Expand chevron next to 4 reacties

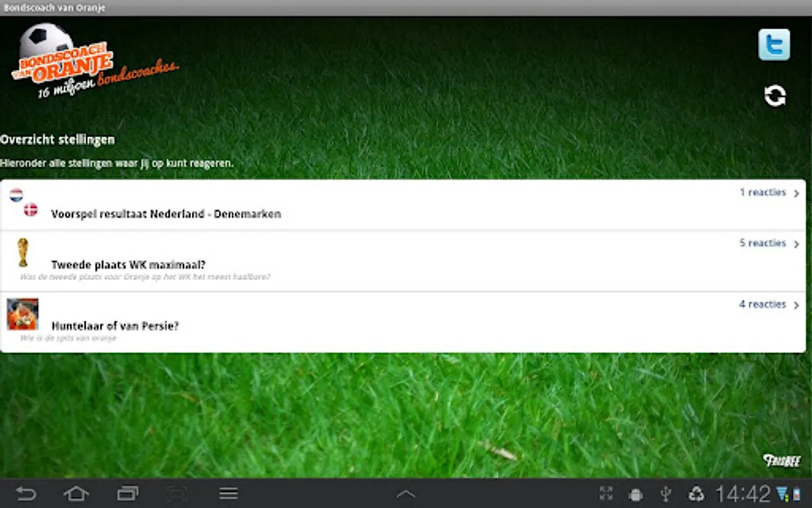(796, 305)
